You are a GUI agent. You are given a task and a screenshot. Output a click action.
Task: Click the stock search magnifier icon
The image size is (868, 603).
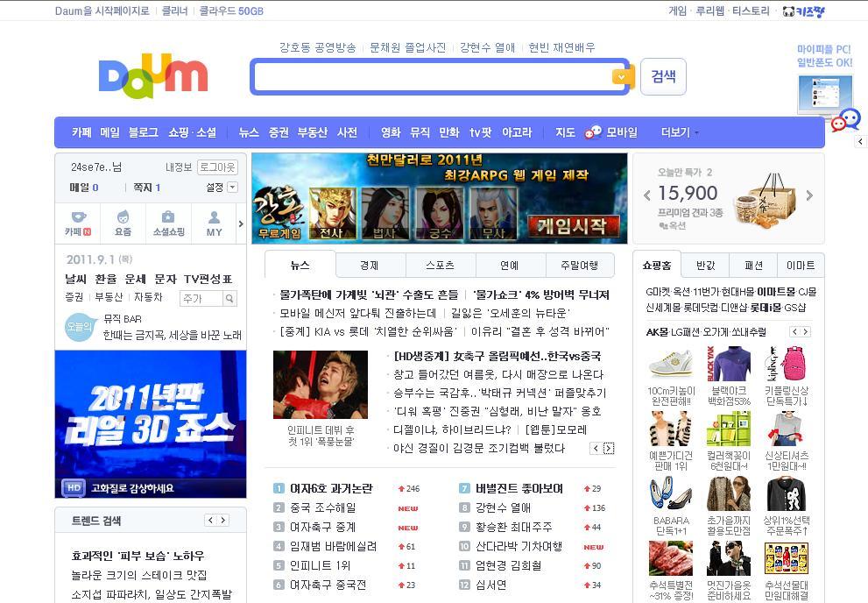coord(229,299)
